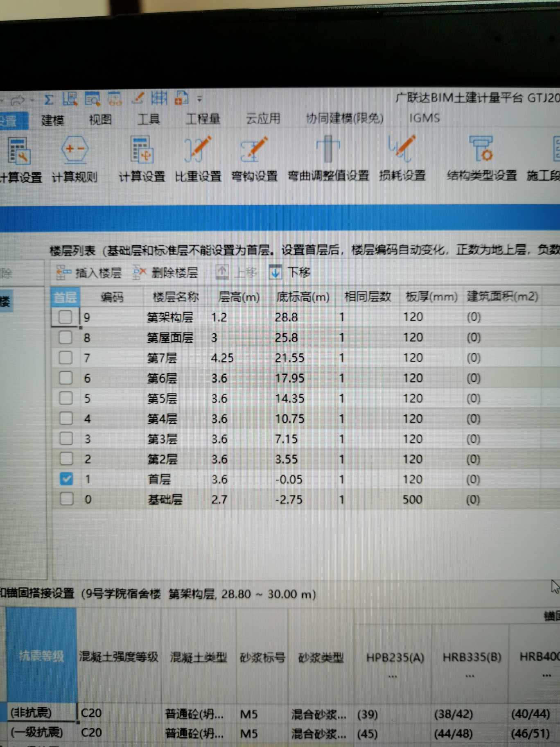The height and width of the screenshot is (747, 560).
Task: Select the (一级抗震) row header
Action: [42, 732]
